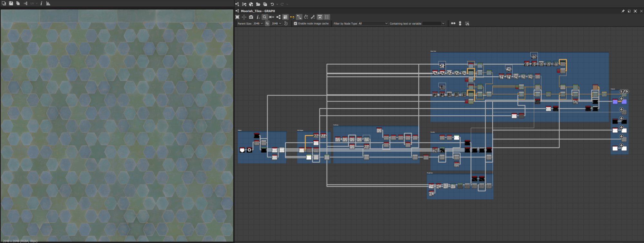Click the Containing text or variable field
The image size is (644, 243).
(431, 23)
